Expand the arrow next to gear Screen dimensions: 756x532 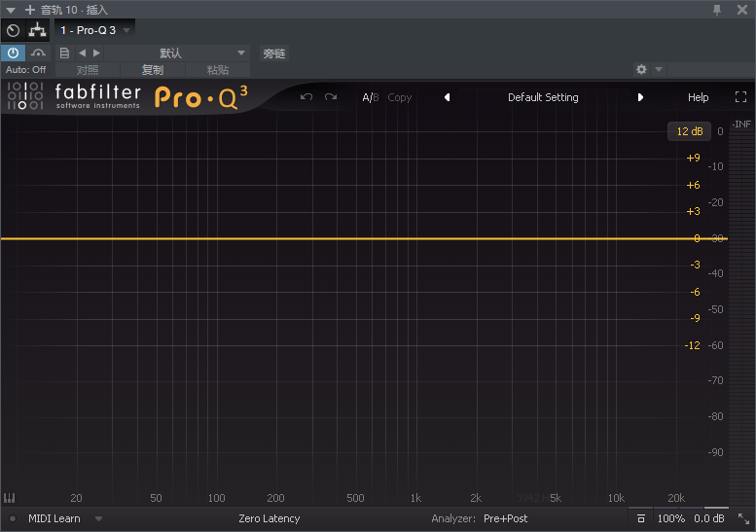[659, 69]
